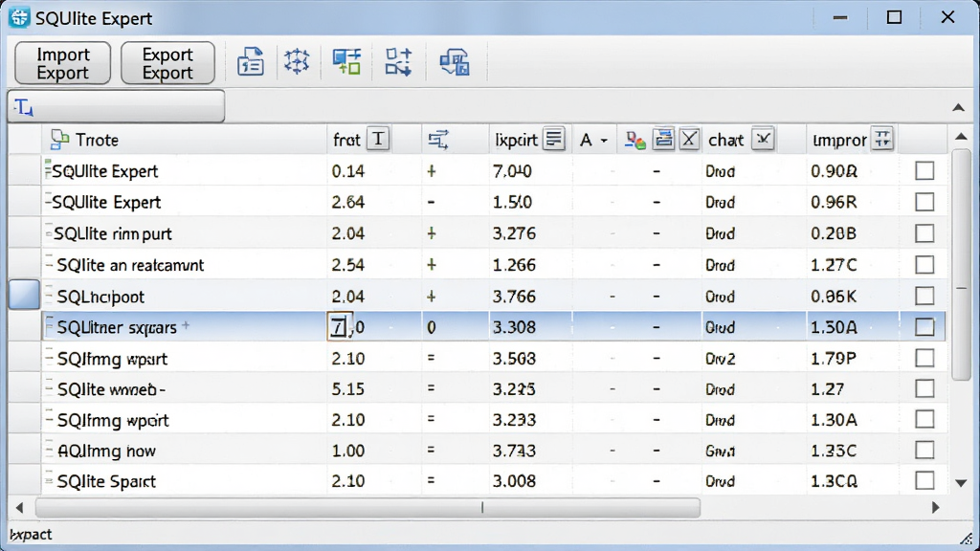Click the colored user icon in header
The height and width of the screenshot is (551, 980).
pos(635,140)
